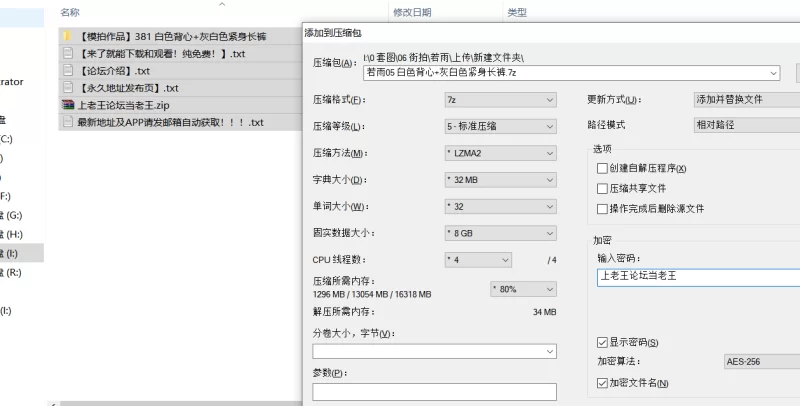
Task: Click the 最新地址及APP请发邮箱自动获取 text file icon
Action: point(67,122)
